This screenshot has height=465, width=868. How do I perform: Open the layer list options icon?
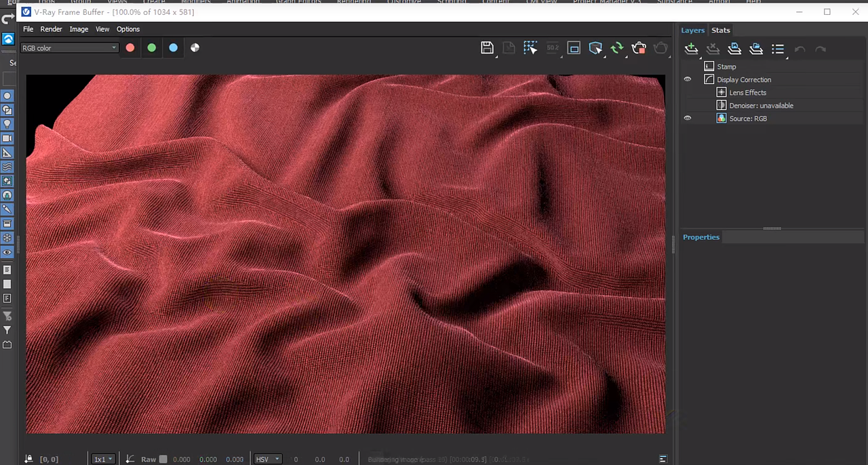coord(778,48)
